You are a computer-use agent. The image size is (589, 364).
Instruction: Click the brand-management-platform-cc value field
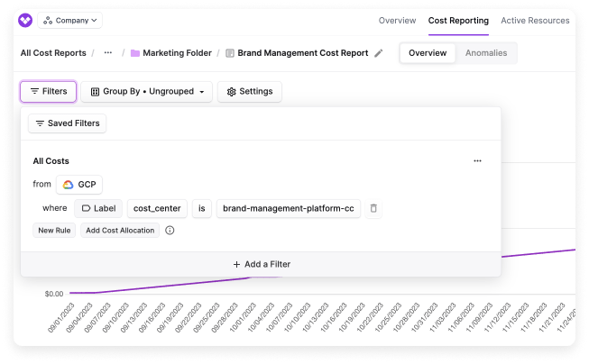coord(289,208)
